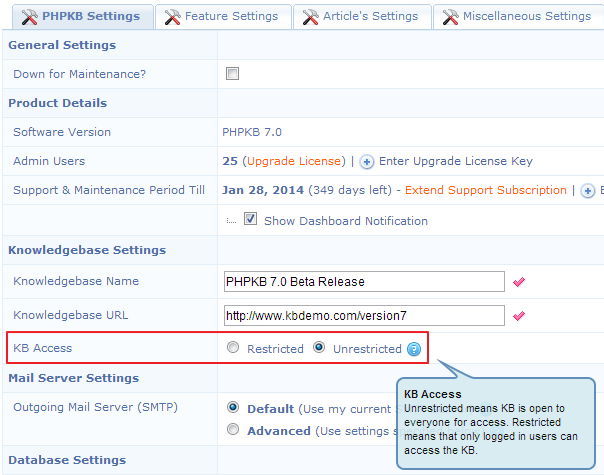The image size is (604, 475).
Task: Click into the Knowledgebase URL field
Action: tap(364, 316)
